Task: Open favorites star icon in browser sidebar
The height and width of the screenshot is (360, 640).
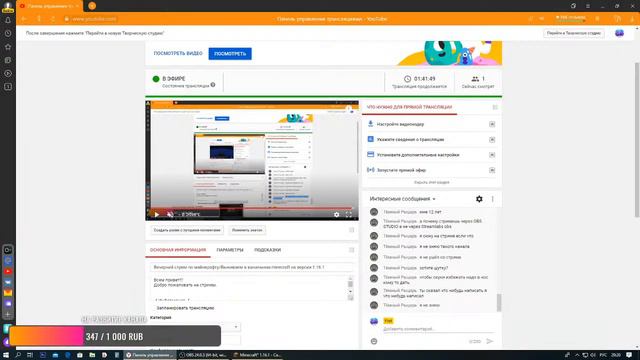Action: [8, 47]
